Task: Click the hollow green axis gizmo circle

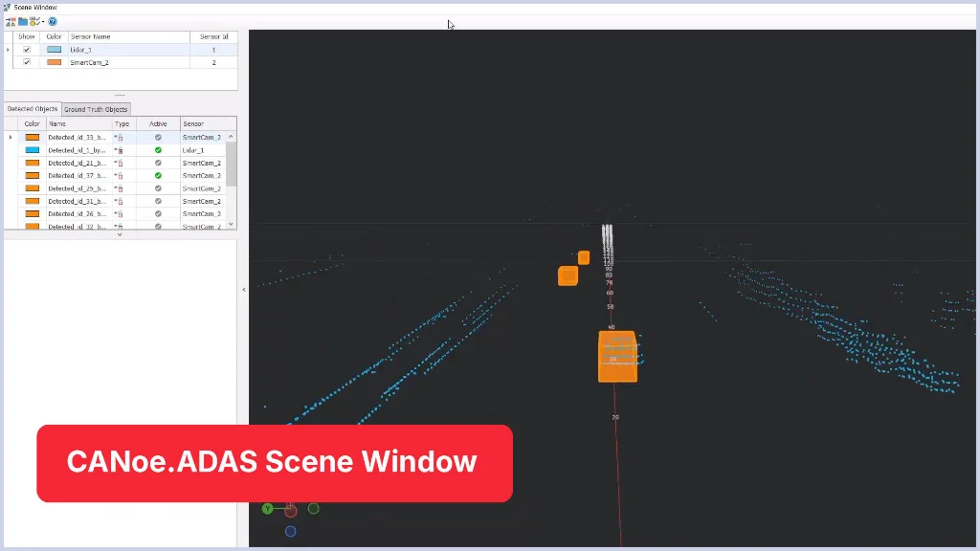Action: pos(314,509)
